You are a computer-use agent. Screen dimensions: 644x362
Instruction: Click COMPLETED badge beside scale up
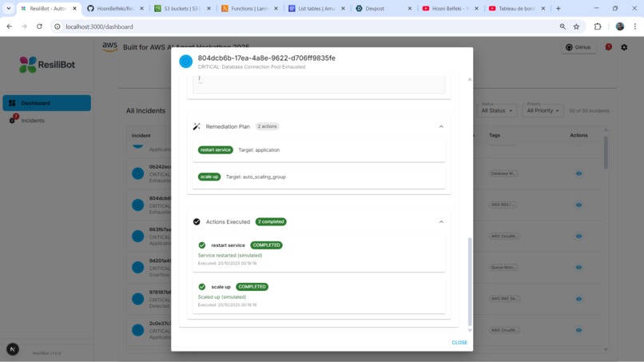(x=252, y=287)
